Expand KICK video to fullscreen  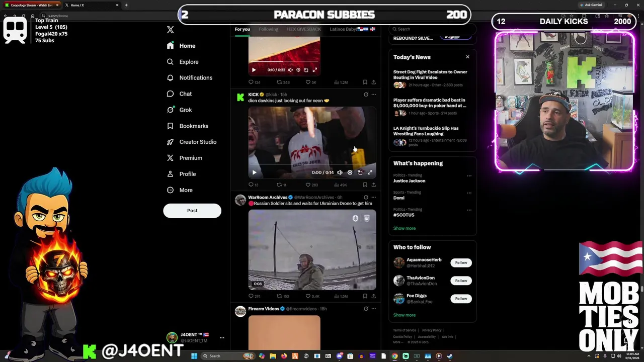370,172
